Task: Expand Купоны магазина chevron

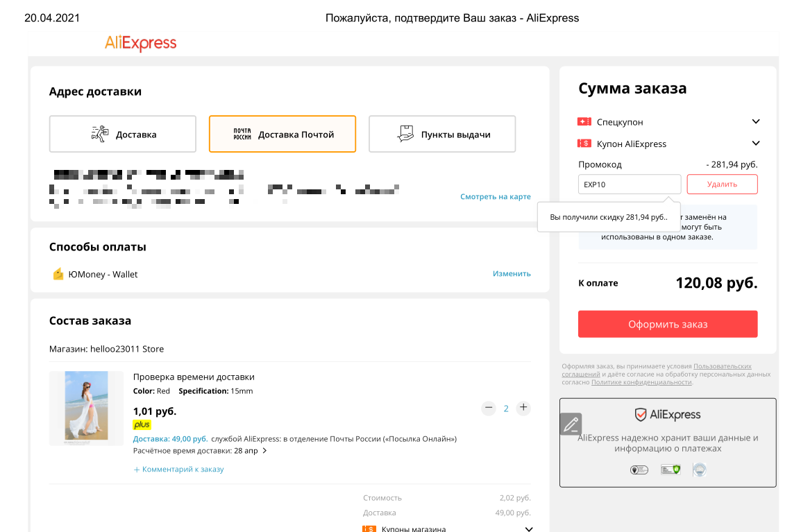Action: click(529, 529)
